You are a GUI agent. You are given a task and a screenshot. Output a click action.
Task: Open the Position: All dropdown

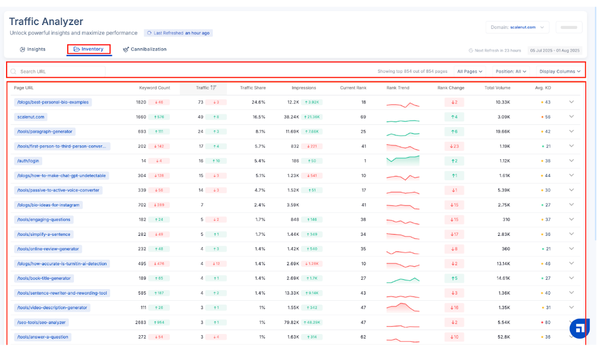(x=511, y=72)
